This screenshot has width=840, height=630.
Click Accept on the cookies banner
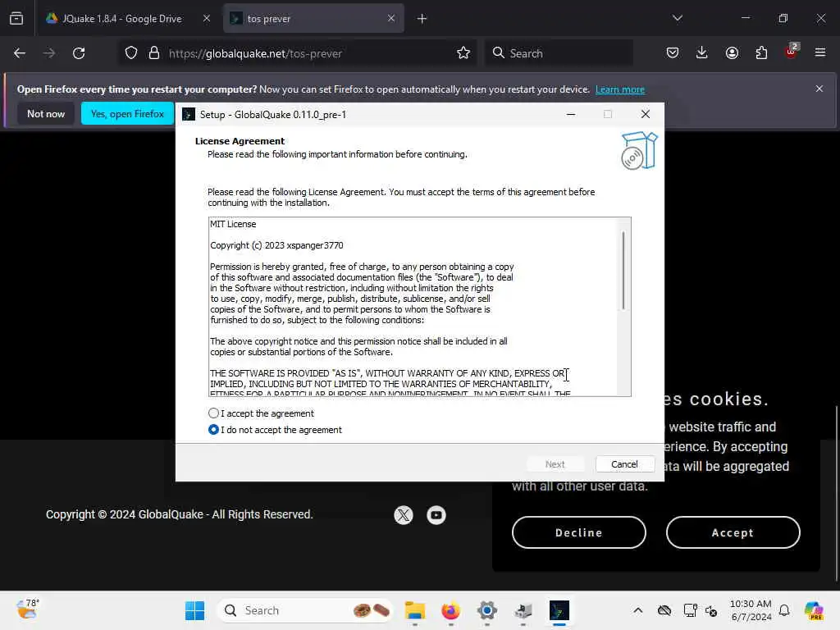[733, 532]
